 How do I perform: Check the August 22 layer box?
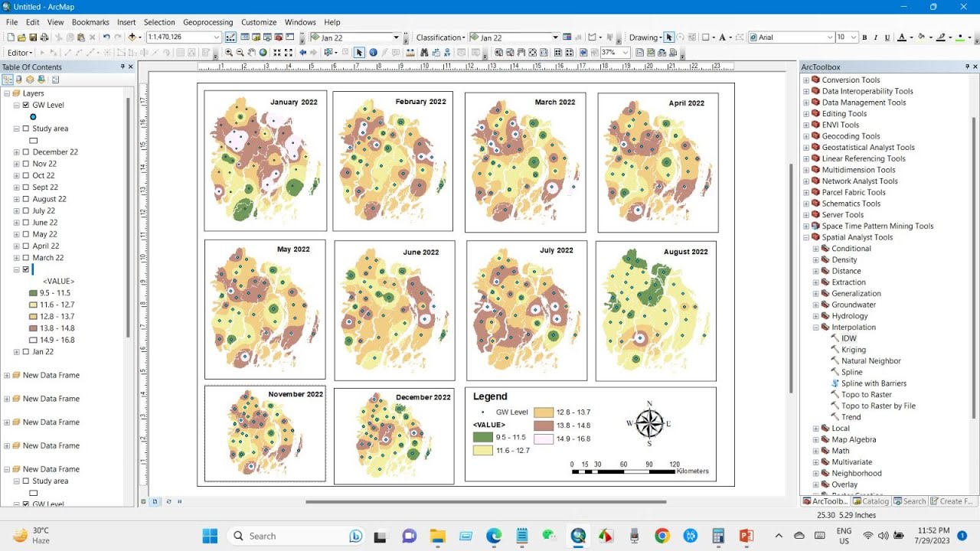point(26,199)
